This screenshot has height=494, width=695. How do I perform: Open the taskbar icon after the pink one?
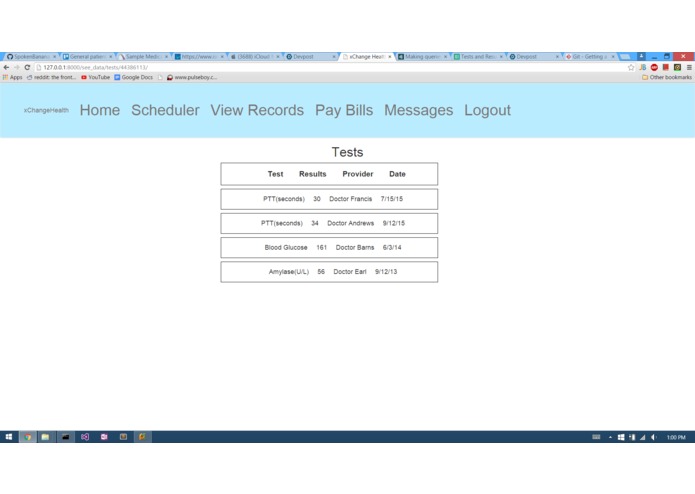click(123, 437)
